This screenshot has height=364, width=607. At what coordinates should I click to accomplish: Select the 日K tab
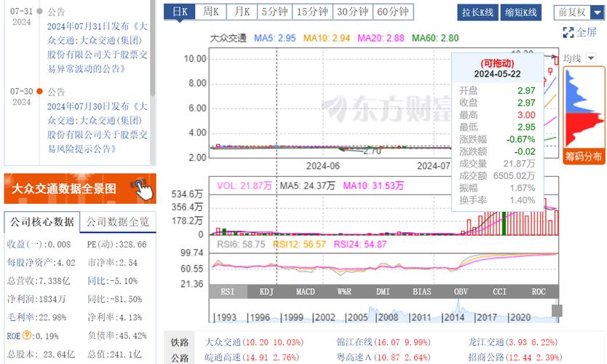(x=180, y=12)
